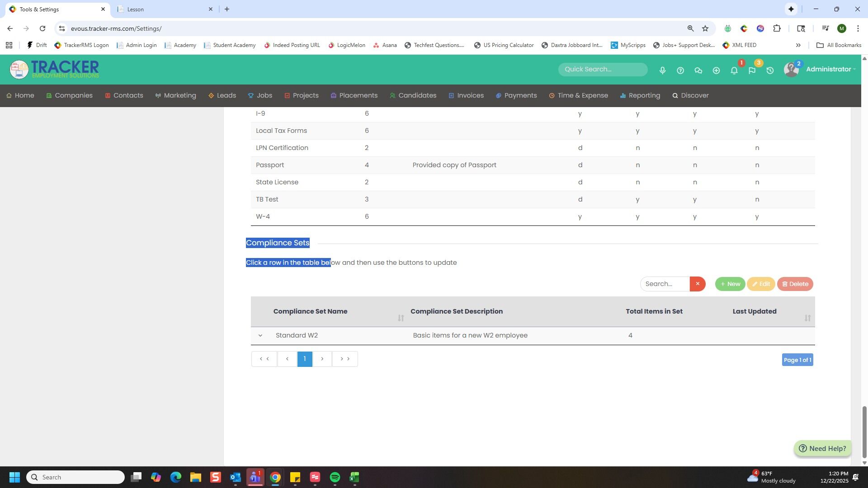Click the Need Help? button
The width and height of the screenshot is (868, 488).
pos(822,448)
